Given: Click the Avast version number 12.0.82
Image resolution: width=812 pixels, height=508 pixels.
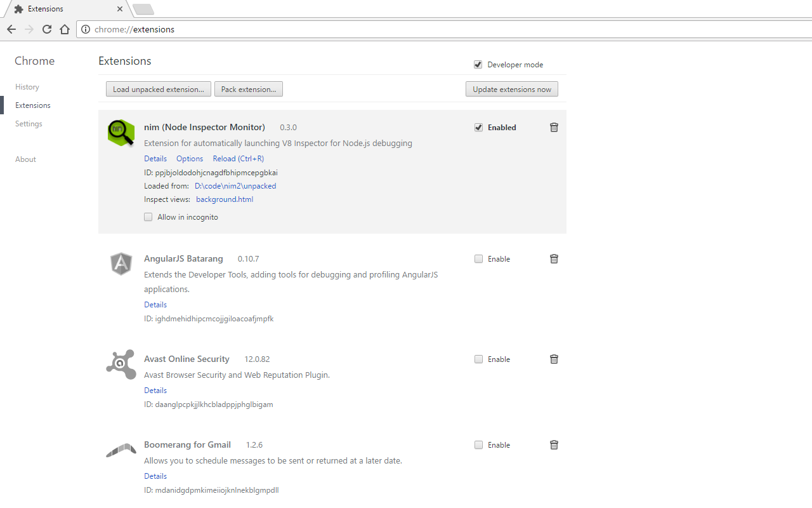Looking at the screenshot, I should 257,359.
